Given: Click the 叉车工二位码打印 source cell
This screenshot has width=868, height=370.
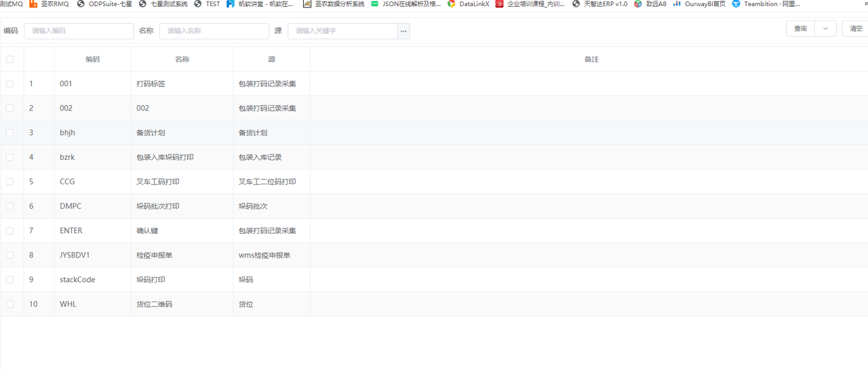Looking at the screenshot, I should click(x=272, y=182).
